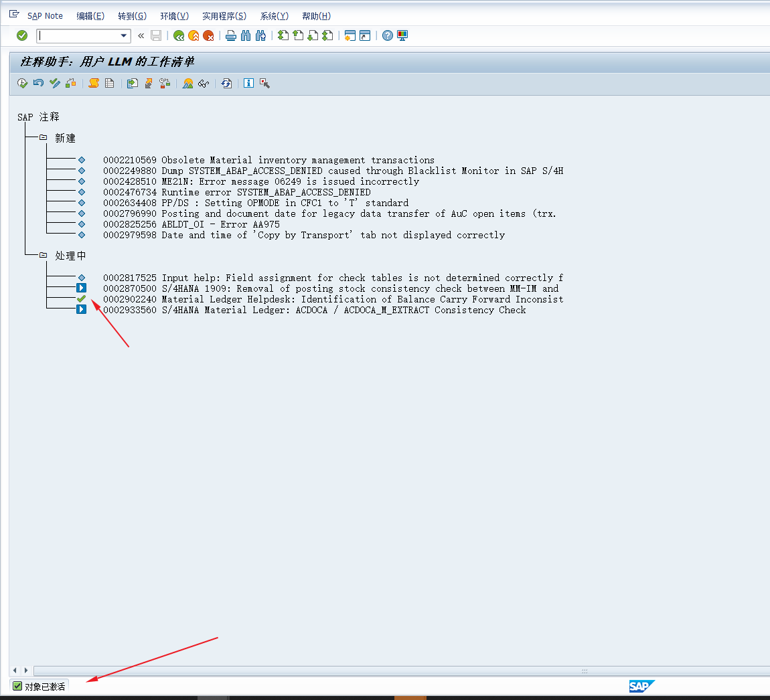
Task: Click the Generate Shortcut icon
Action: point(365,35)
